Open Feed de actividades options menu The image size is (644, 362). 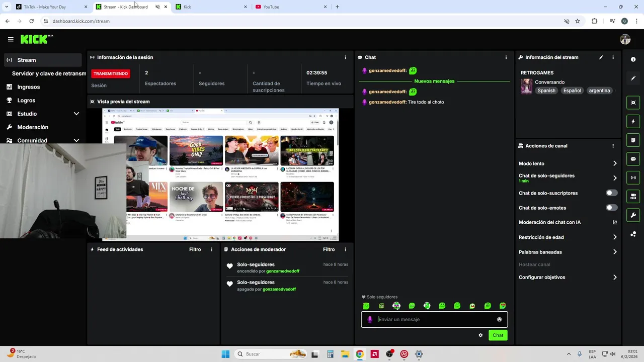pos(211,249)
